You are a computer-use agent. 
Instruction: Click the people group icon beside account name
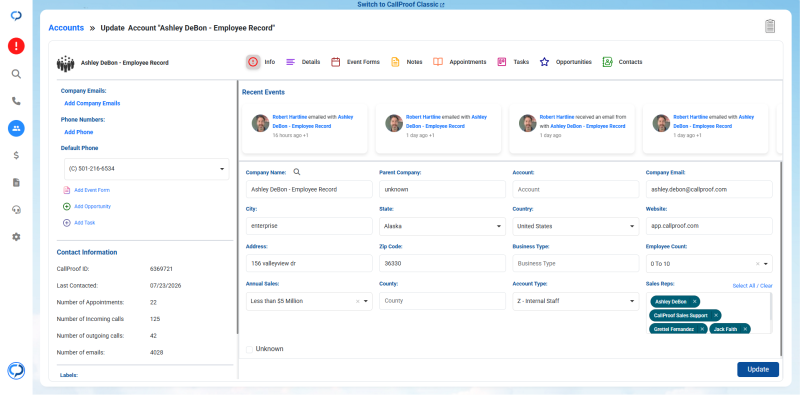[65, 63]
